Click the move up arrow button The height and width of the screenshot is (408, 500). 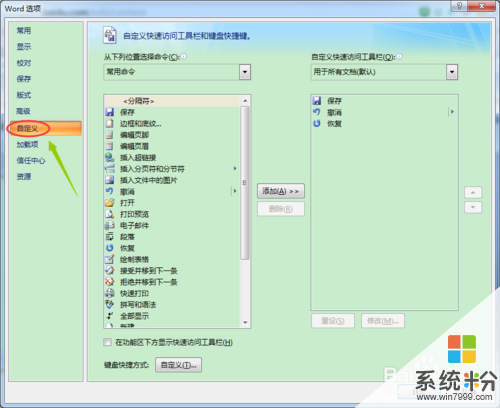pos(473,192)
